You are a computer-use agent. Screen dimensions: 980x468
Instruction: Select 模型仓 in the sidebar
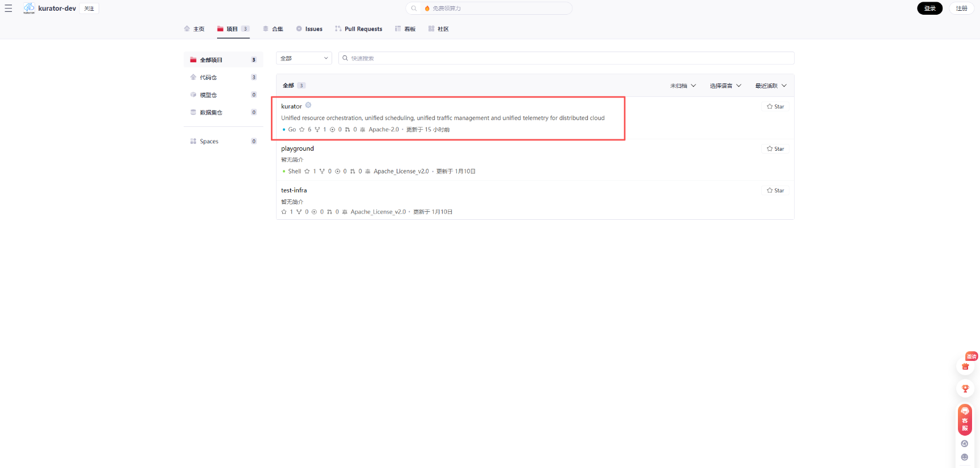[223, 95]
